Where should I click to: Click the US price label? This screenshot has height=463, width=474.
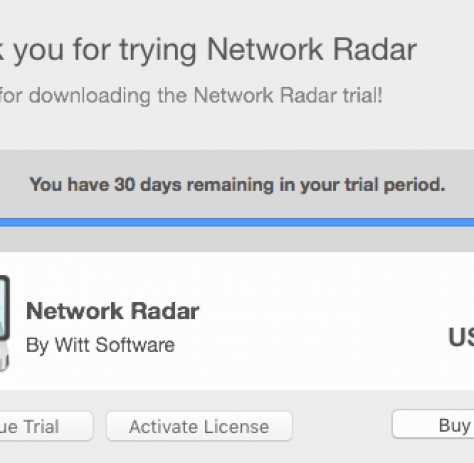point(461,337)
